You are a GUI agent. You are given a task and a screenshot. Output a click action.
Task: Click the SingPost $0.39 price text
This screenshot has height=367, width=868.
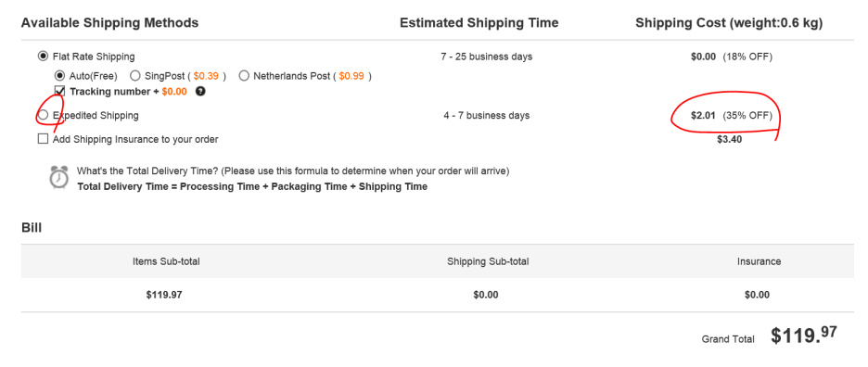[206, 76]
